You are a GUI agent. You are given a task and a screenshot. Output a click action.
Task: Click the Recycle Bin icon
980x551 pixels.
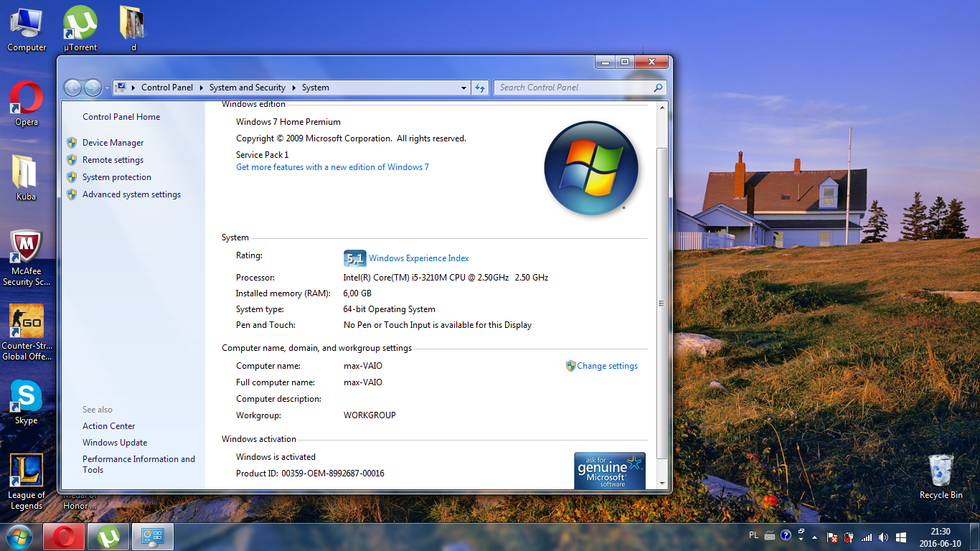(941, 472)
